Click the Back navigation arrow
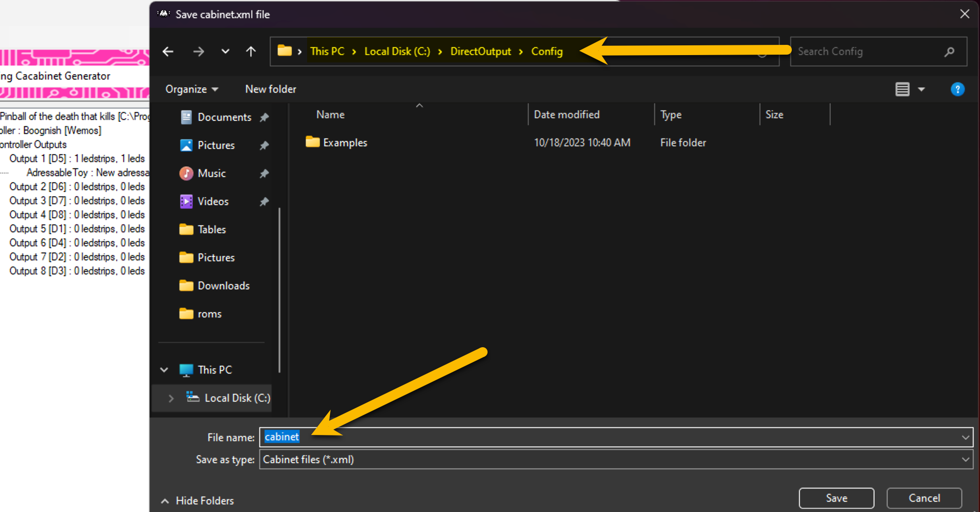The height and width of the screenshot is (512, 980). pos(168,52)
